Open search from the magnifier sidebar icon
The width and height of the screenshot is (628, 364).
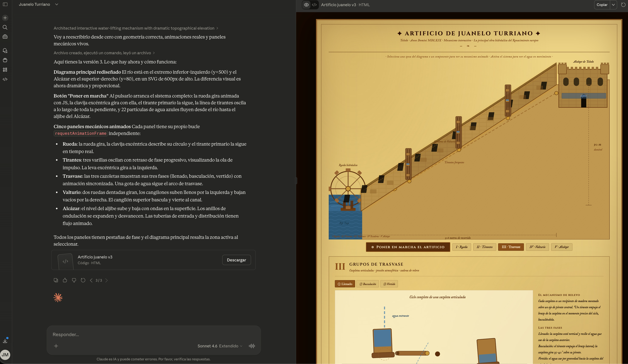click(5, 27)
